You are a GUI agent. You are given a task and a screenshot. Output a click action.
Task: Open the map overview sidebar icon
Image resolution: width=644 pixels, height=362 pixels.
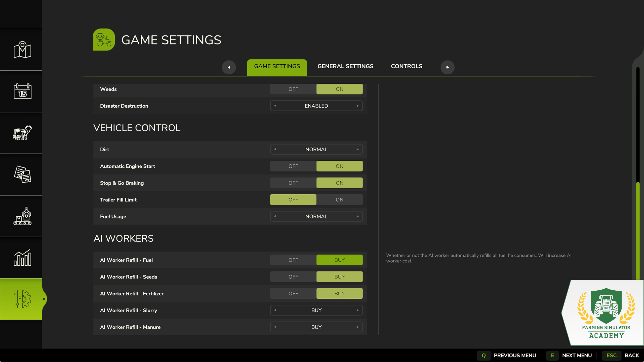[x=22, y=50]
